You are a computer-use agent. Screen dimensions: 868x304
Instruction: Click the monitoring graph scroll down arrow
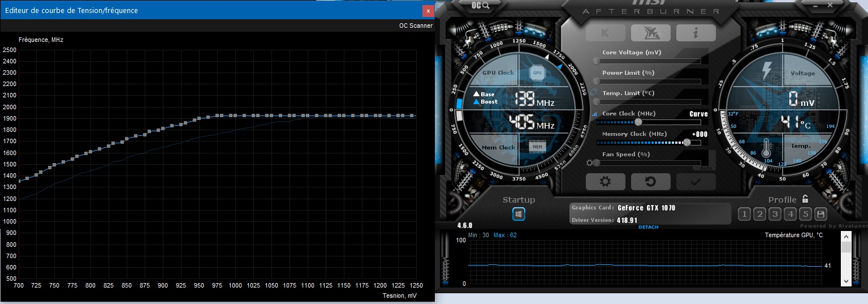tap(846, 281)
